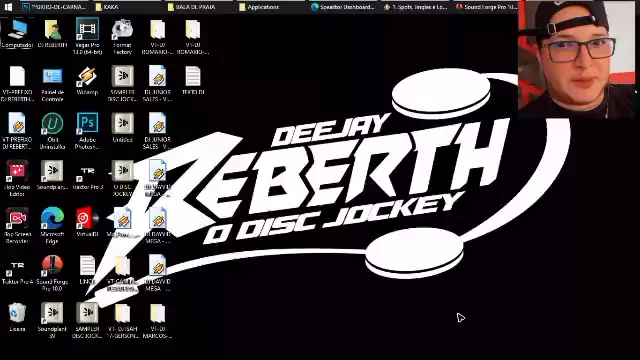Open the Applications taskbar folder window
This screenshot has width=640, height=360.
pos(259,7)
